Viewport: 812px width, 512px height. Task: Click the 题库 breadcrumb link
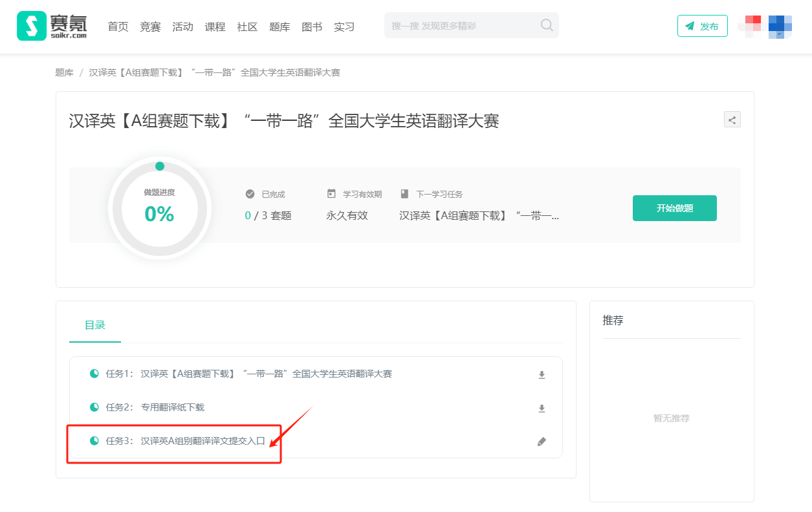(x=64, y=72)
